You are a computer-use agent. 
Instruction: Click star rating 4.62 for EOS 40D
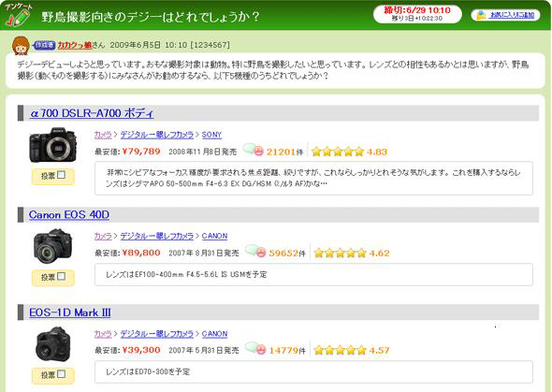pos(352,253)
